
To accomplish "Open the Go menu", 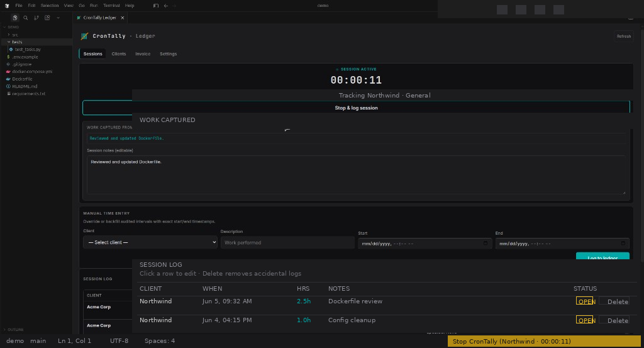I will [x=82, y=6].
